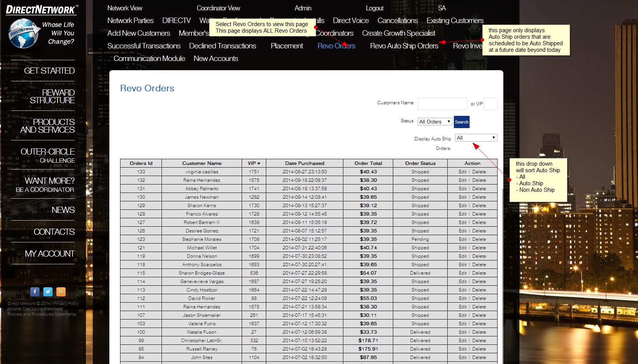
Task: Open REWARD STRUCTURE in the sidebar
Action: tap(52, 96)
